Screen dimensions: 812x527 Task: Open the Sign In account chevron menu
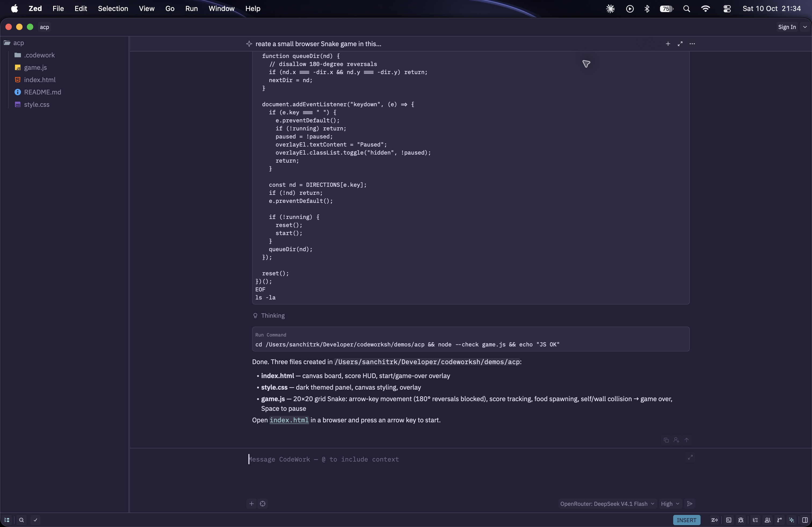[x=805, y=27]
